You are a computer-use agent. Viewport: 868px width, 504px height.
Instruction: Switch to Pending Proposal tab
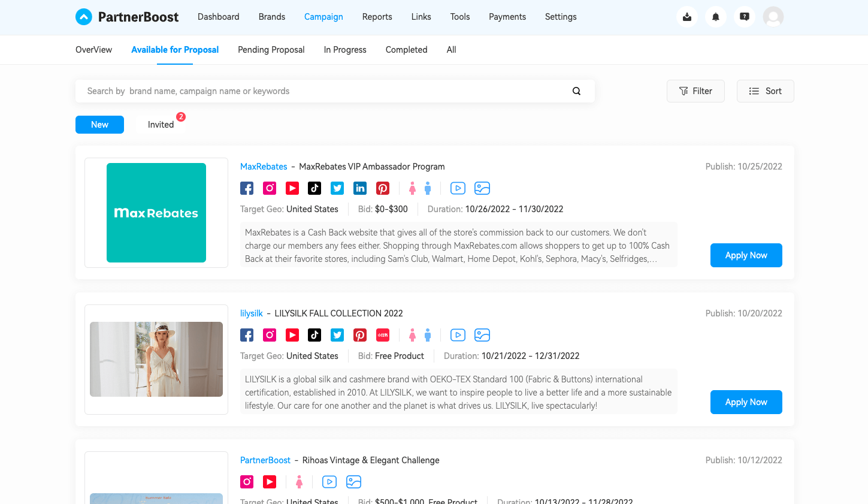coord(271,50)
